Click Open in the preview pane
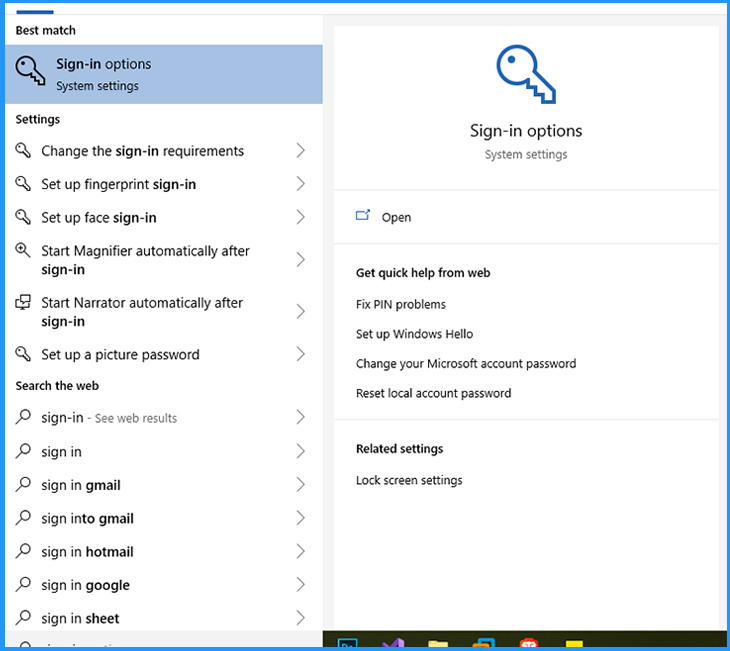Screen dimensions: 730x651 396,217
